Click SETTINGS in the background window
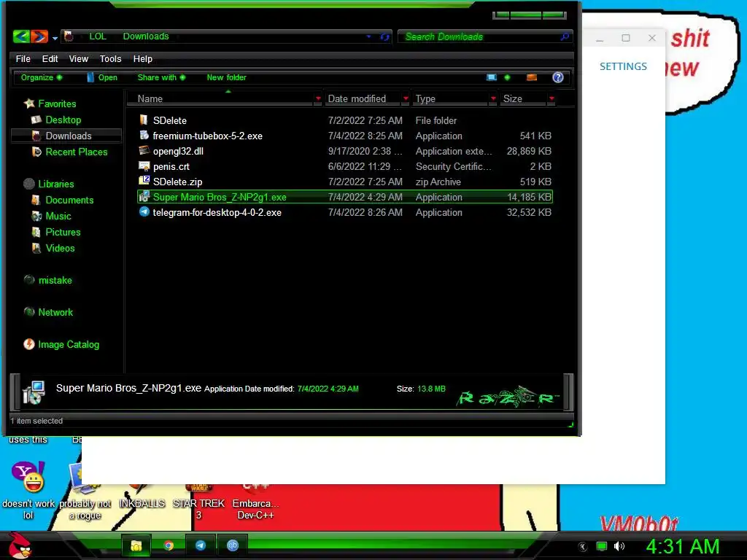Viewport: 747px width, 560px height. [623, 66]
